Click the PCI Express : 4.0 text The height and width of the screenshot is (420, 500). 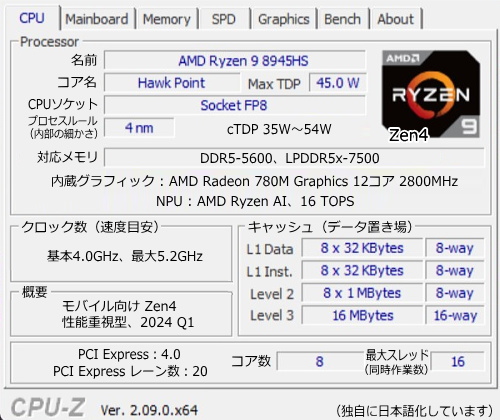click(129, 354)
